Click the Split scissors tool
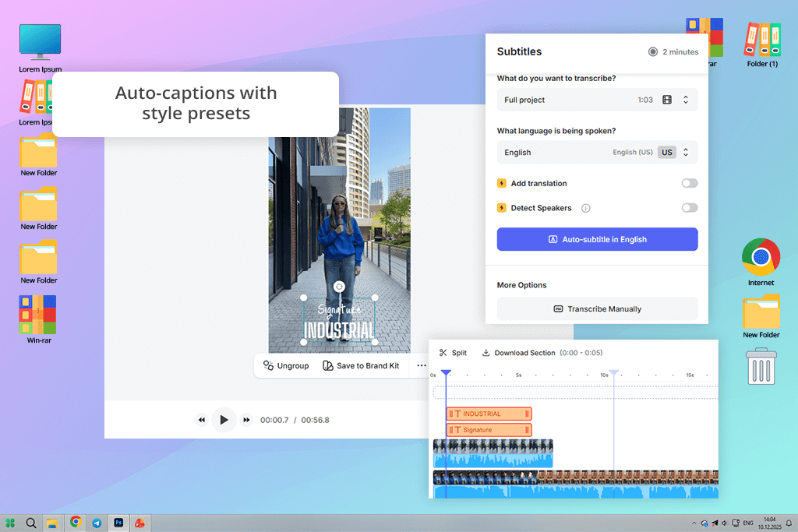Viewport: 798px width, 532px height. [x=453, y=353]
